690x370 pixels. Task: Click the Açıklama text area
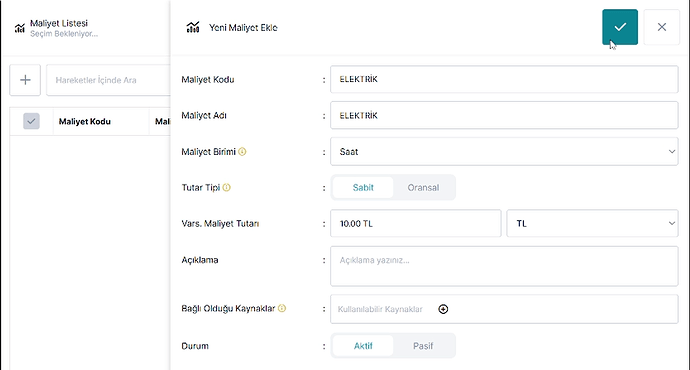pyautogui.click(x=504, y=266)
